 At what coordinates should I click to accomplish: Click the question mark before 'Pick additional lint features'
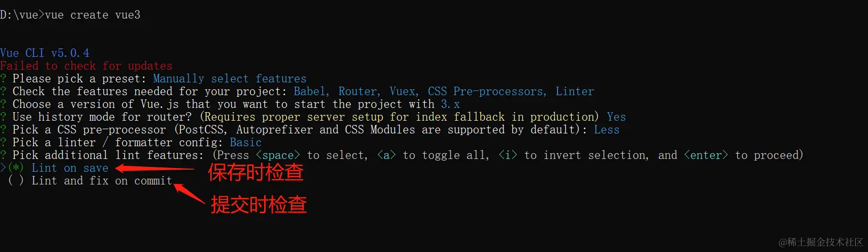tap(3, 155)
